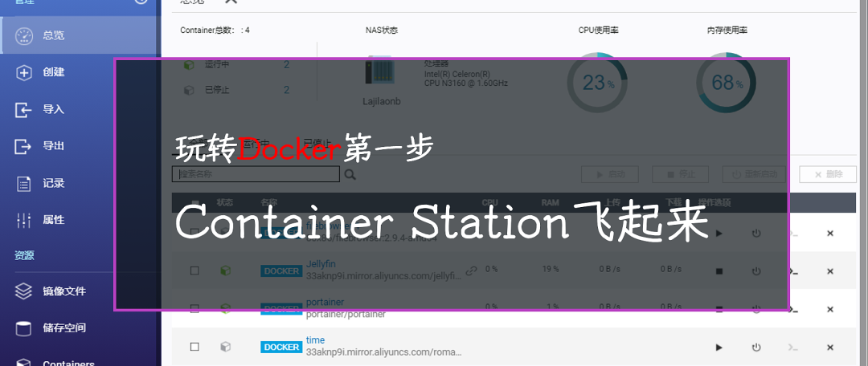Click the '19 %' RAM value for Jellyfin
The width and height of the screenshot is (868, 366).
point(551,269)
